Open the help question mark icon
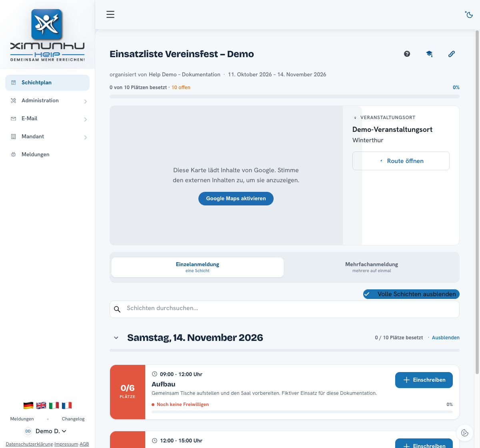The width and height of the screenshot is (480, 448). [407, 54]
